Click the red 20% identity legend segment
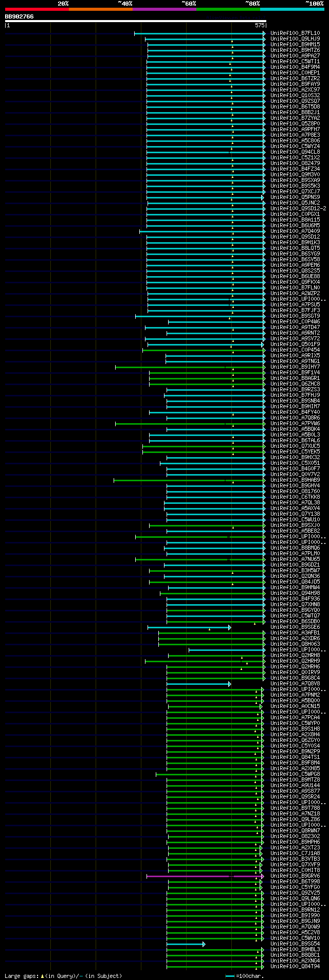329x980 pixels. [x=37, y=9]
